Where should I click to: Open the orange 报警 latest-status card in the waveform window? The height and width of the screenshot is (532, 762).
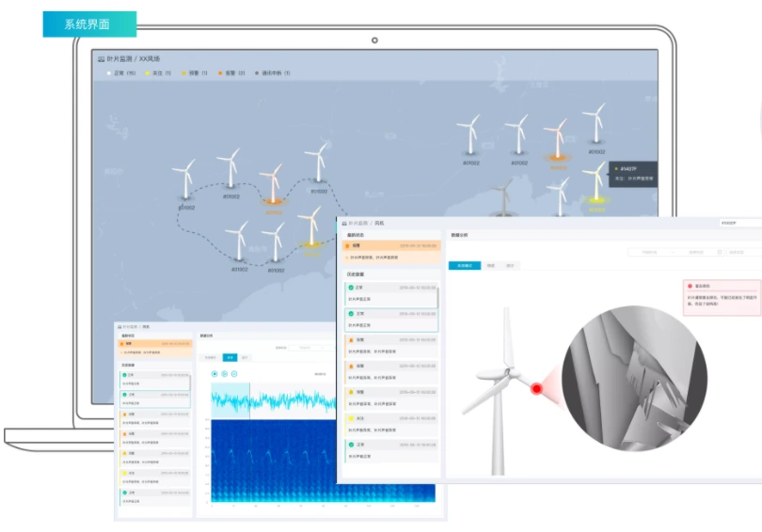[155, 348]
